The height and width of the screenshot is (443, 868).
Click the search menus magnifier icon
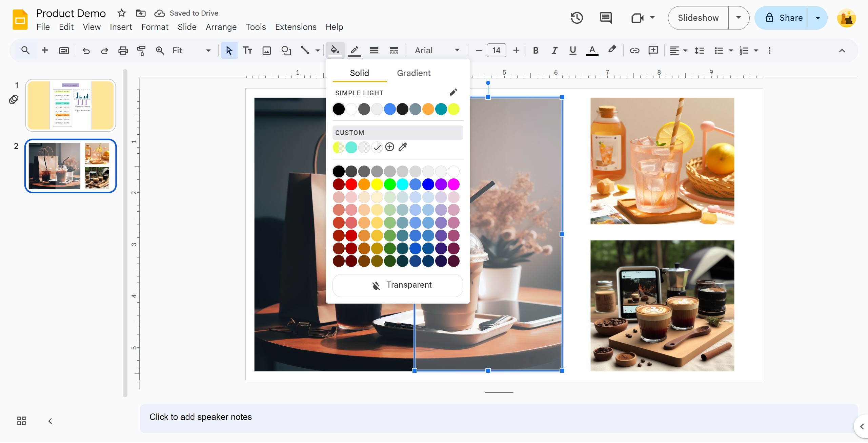pyautogui.click(x=25, y=51)
